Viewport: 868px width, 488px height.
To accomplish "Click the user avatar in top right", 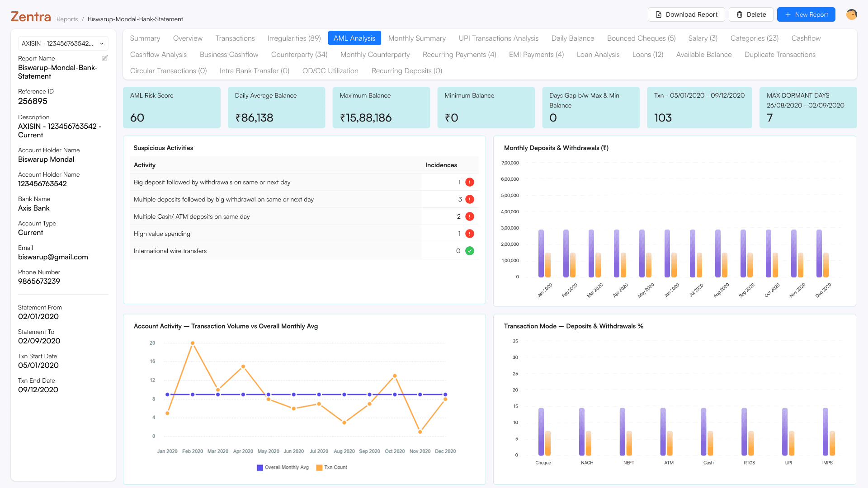I will click(851, 14).
